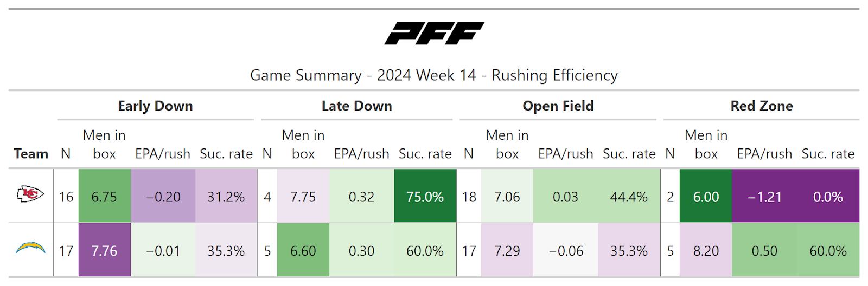
Task: Click the Chiefs' 6.75 Early Down cell
Action: coord(104,197)
